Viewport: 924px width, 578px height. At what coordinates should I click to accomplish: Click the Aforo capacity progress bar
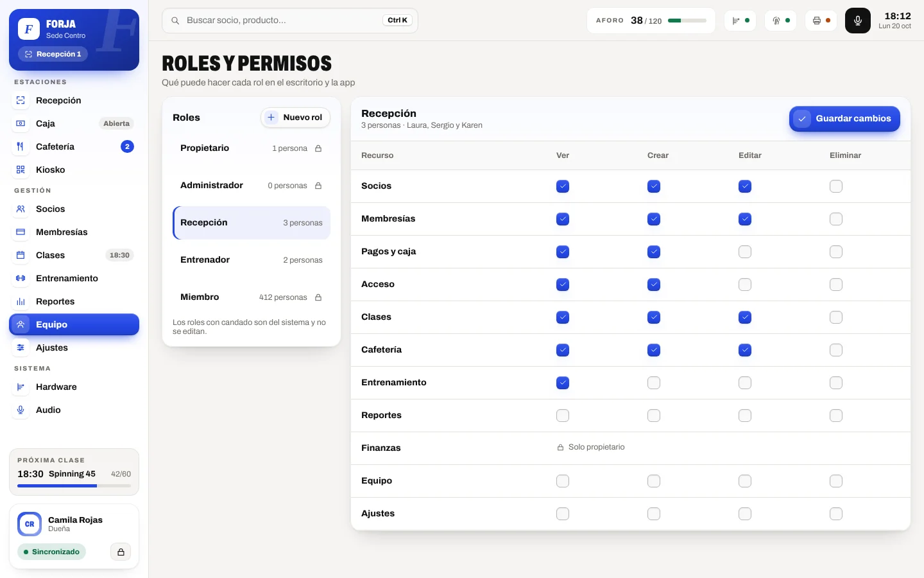[687, 21]
